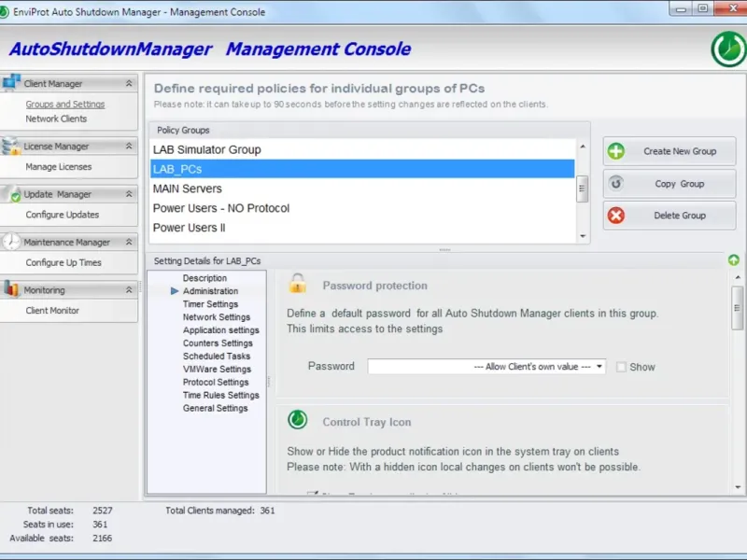Click the title bar application icon

point(5,12)
